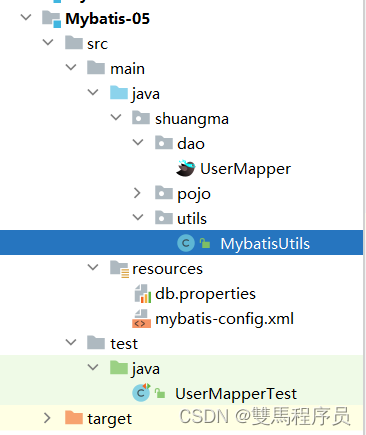Collapse the Mybatis-05 module node
This screenshot has height=435, width=366.
pyautogui.click(x=26, y=17)
